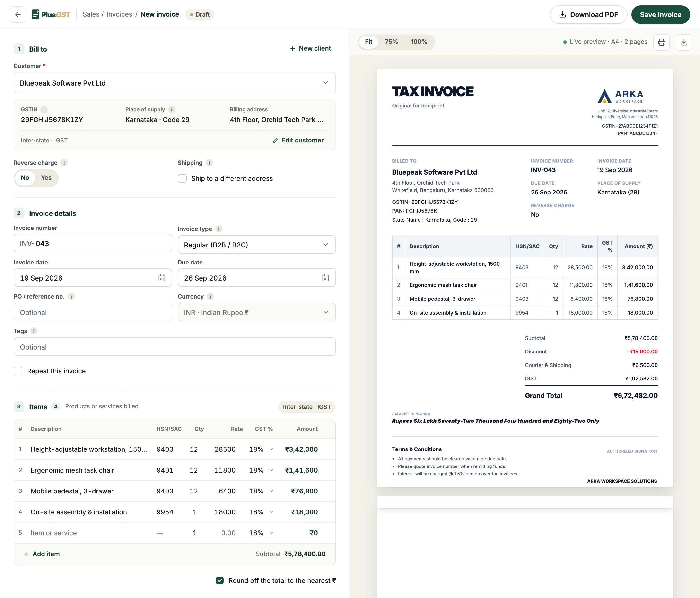Click the Reverse charge info icon

coord(64,163)
